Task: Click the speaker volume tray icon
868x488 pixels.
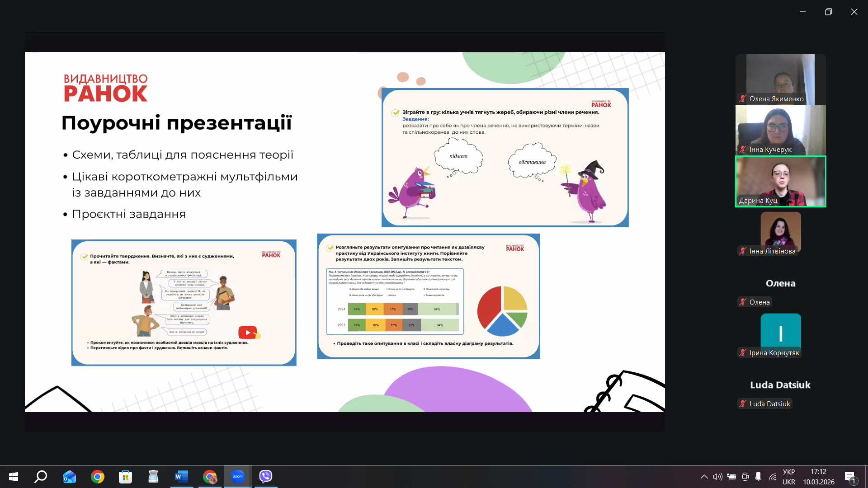Action: click(717, 477)
